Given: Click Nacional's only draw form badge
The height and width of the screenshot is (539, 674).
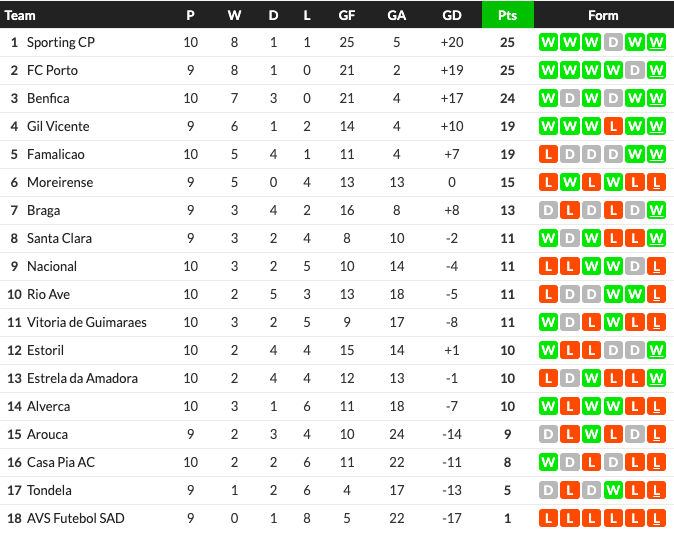Looking at the screenshot, I should click(x=635, y=267).
